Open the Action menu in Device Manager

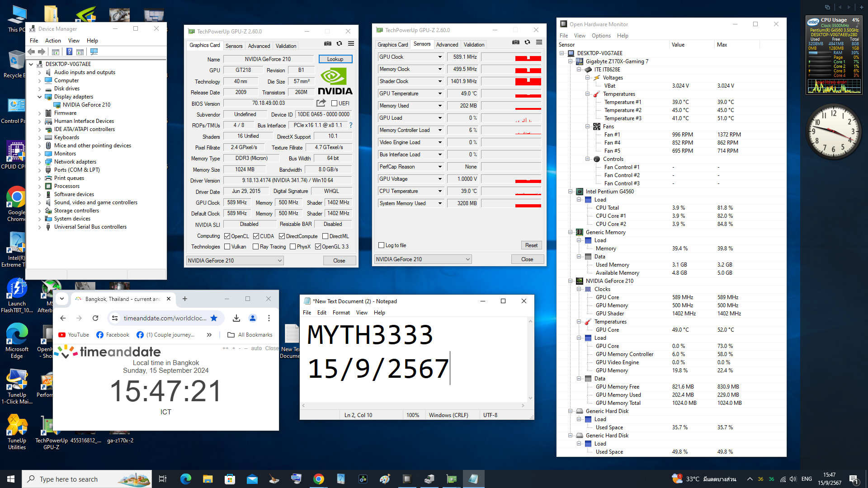pos(53,41)
